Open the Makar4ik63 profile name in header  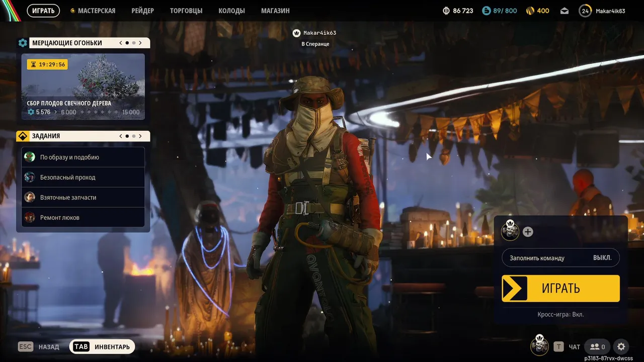coord(610,11)
